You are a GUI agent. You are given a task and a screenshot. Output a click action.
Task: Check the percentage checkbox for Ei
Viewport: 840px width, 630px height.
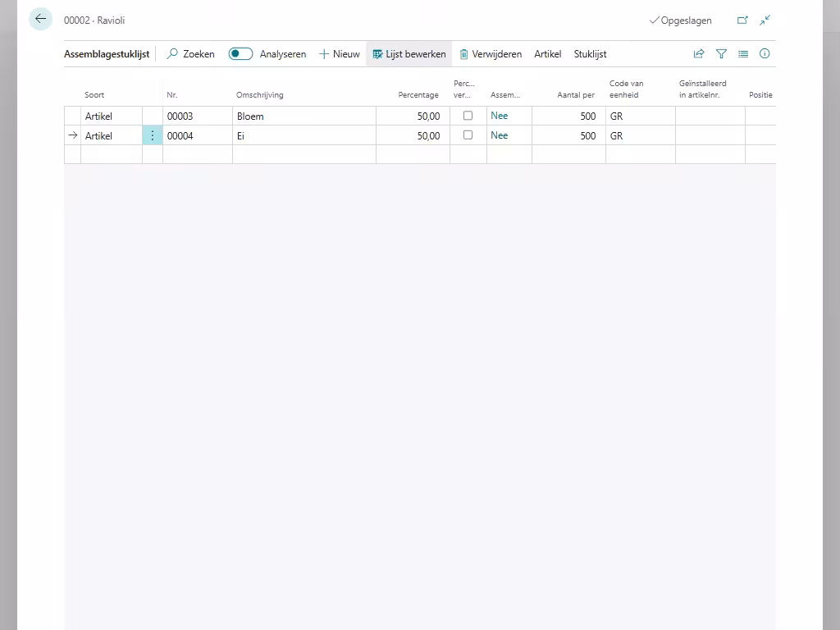[x=468, y=135]
